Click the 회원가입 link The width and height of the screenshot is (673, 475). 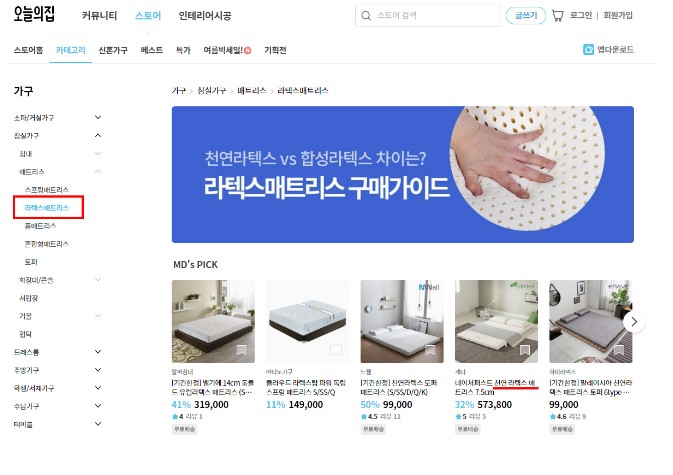tap(618, 15)
